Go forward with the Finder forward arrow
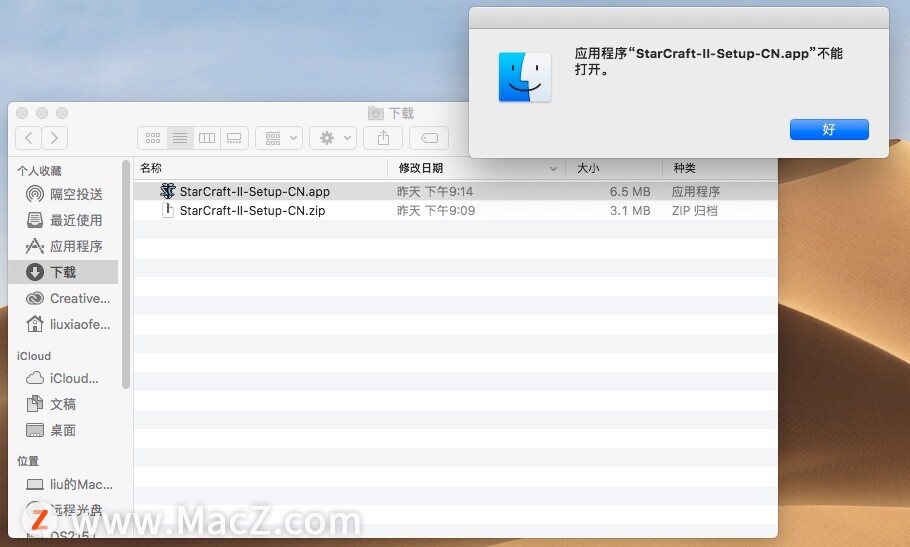This screenshot has height=547, width=910. tap(55, 138)
